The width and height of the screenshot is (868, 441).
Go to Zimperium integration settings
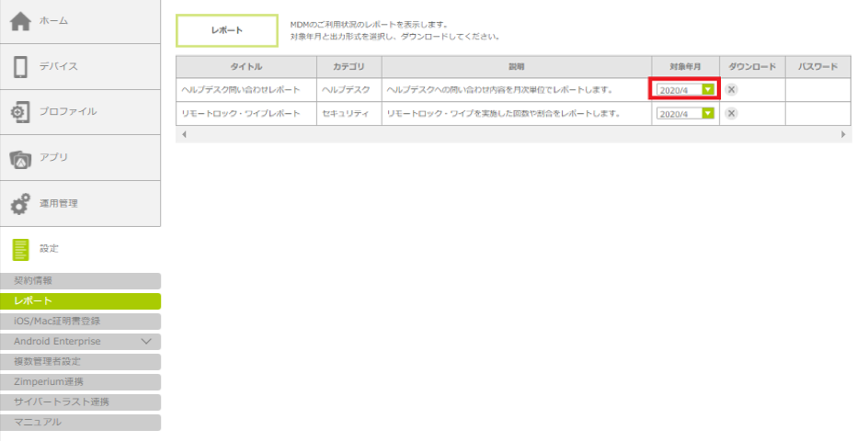(80, 382)
